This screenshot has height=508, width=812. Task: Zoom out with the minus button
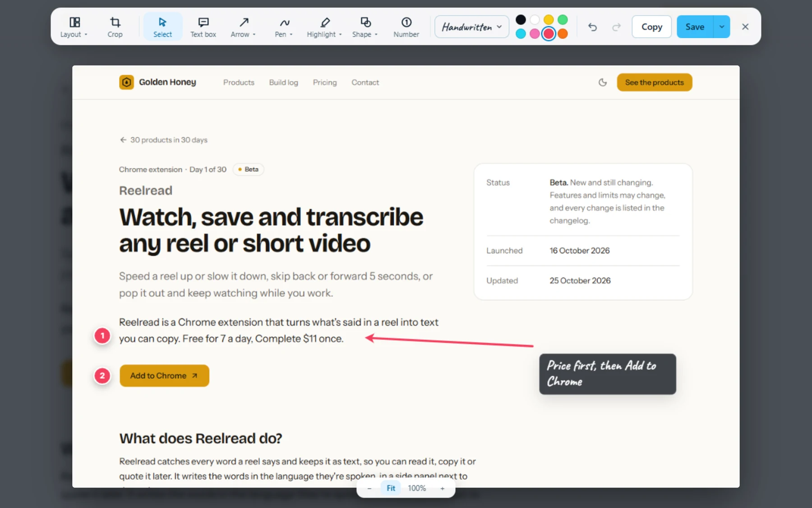point(369,488)
